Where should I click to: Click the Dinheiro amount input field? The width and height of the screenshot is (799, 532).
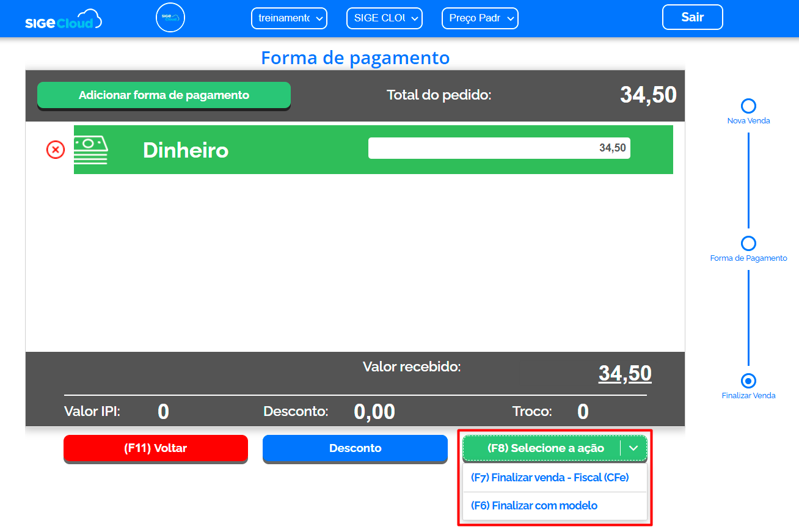coord(499,148)
